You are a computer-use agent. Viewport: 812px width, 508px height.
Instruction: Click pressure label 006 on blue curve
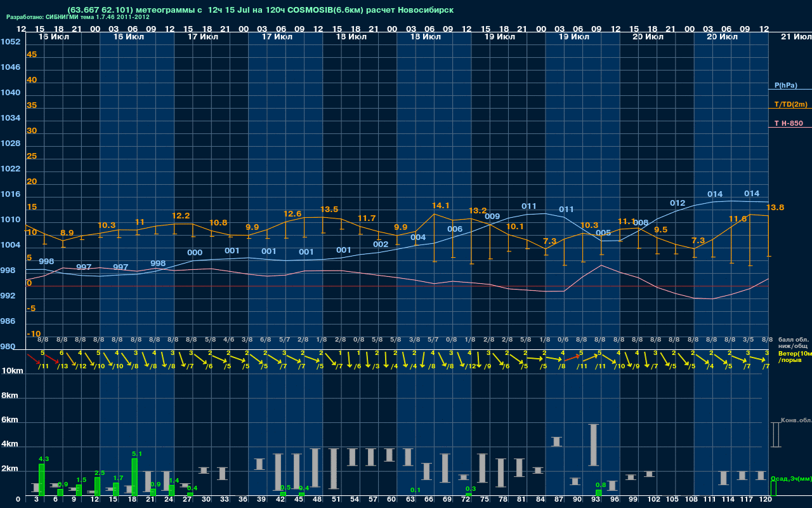click(455, 229)
